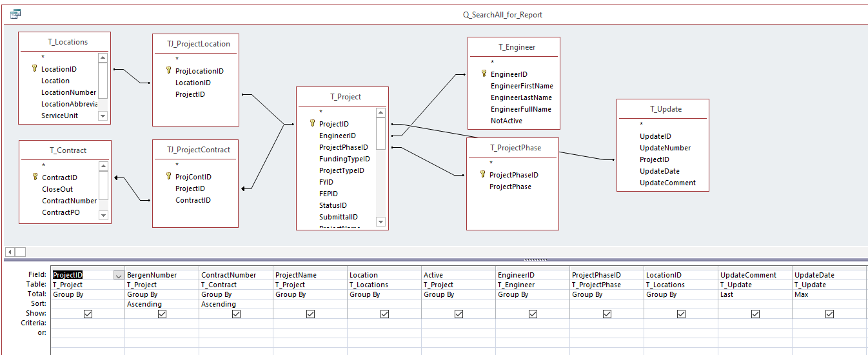The width and height of the screenshot is (868, 355).
Task: Select LocationNumber field in T_Locations
Action: (x=68, y=92)
